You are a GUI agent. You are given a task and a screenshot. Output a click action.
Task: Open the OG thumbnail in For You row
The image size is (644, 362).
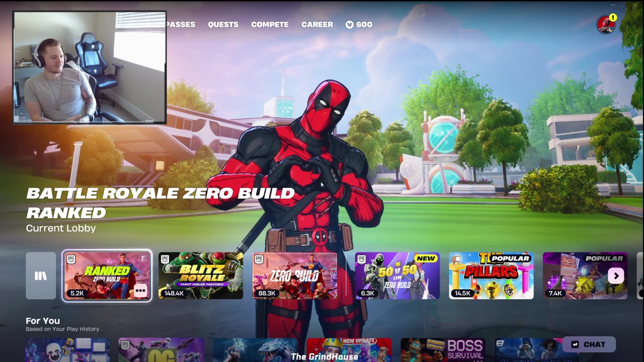pyautogui.click(x=161, y=350)
